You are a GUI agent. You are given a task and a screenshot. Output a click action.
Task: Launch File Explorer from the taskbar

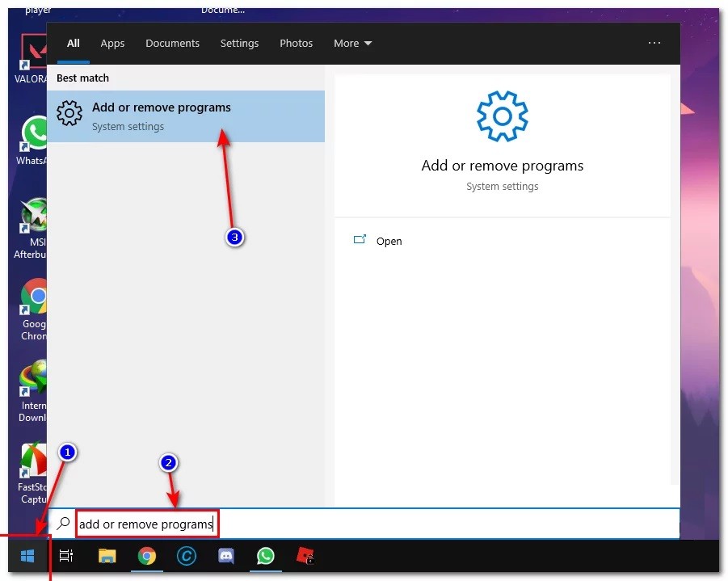pos(107,555)
